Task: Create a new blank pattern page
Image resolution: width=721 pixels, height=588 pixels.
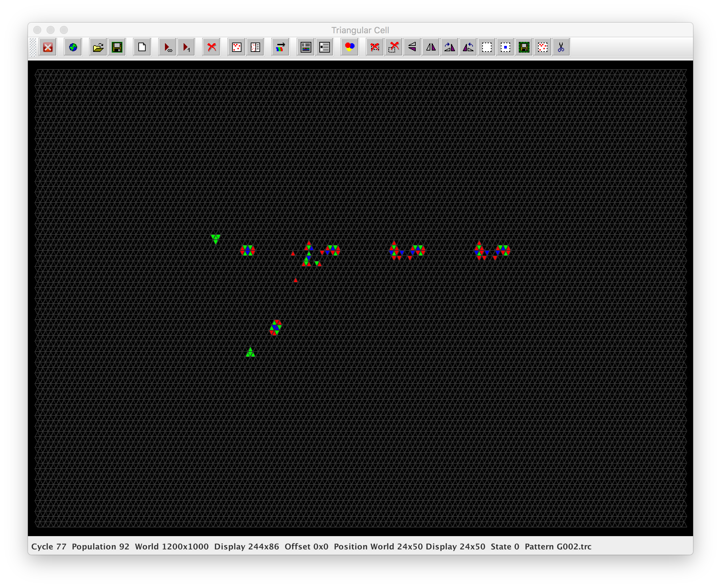Action: tap(142, 47)
